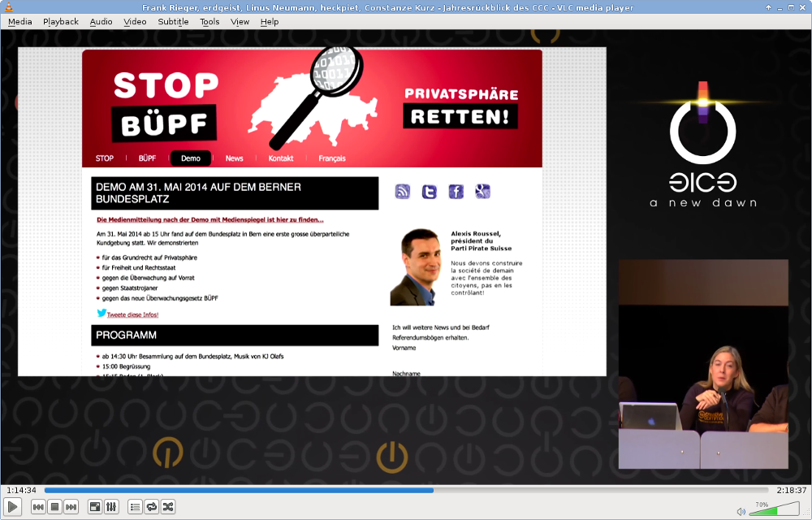The width and height of the screenshot is (812, 520).
Task: Open the Help menu
Action: click(270, 22)
